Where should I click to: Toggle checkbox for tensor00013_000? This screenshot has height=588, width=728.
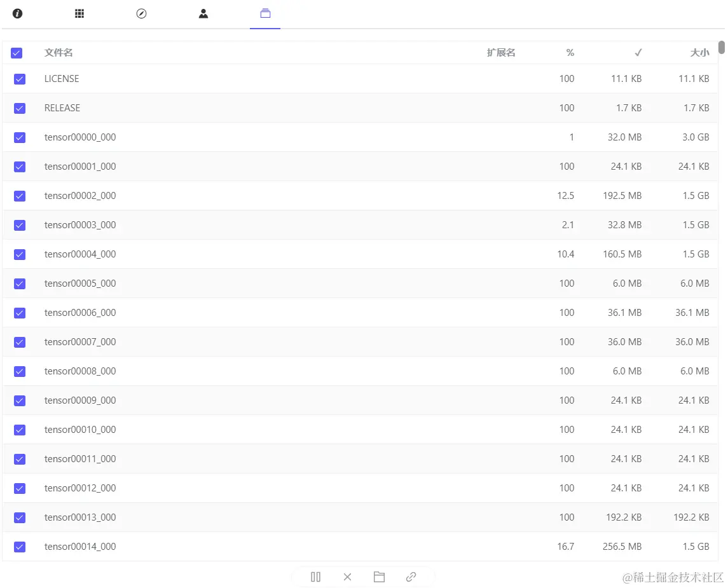pos(20,517)
